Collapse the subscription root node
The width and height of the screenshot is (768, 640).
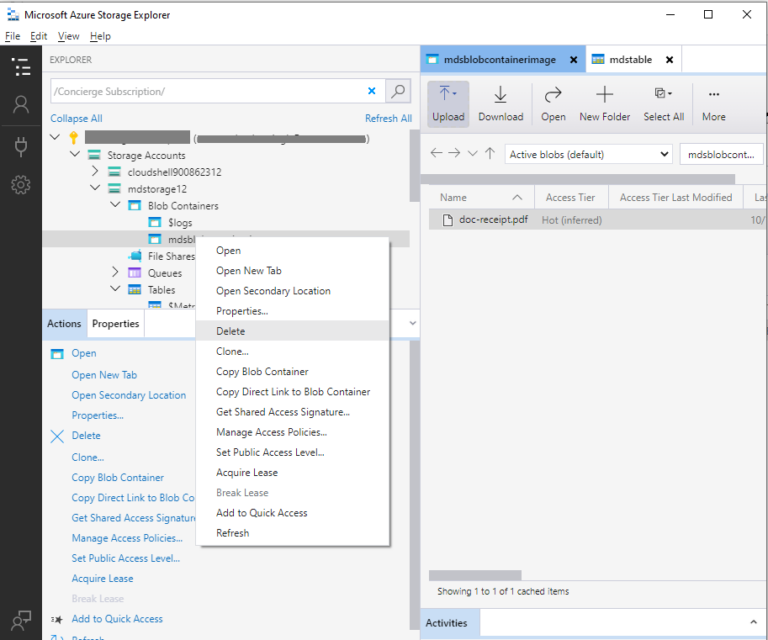pyautogui.click(x=55, y=137)
